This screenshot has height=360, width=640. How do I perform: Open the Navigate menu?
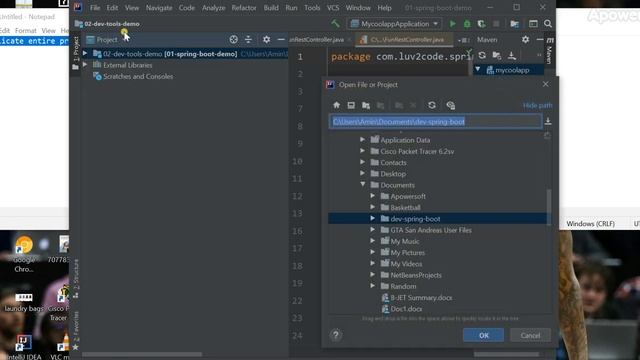(x=159, y=7)
